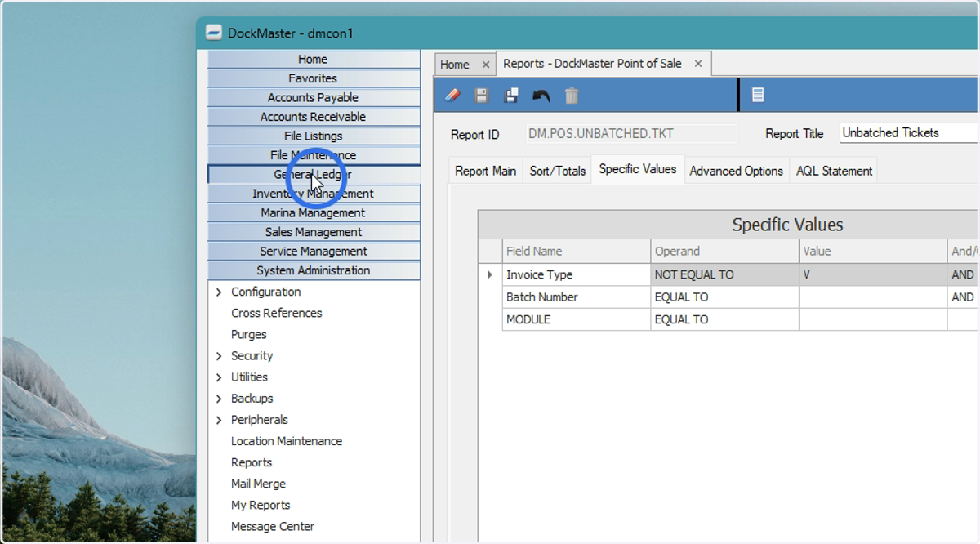This screenshot has height=544, width=980.
Task: Select the Specific Values tab
Action: pos(638,169)
